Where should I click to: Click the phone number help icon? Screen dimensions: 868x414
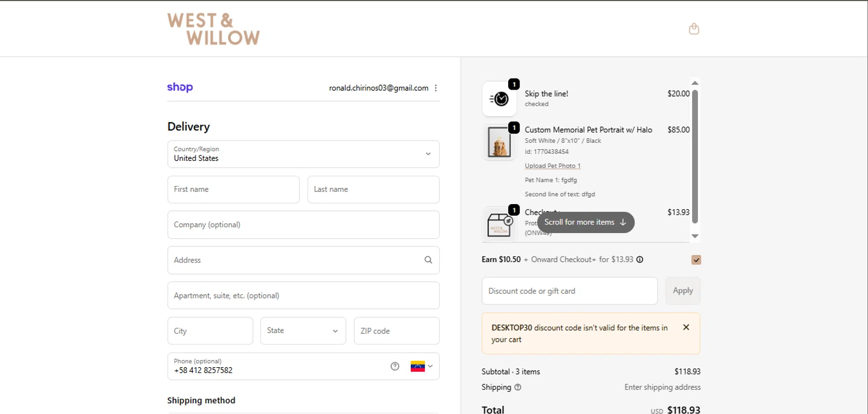click(395, 366)
